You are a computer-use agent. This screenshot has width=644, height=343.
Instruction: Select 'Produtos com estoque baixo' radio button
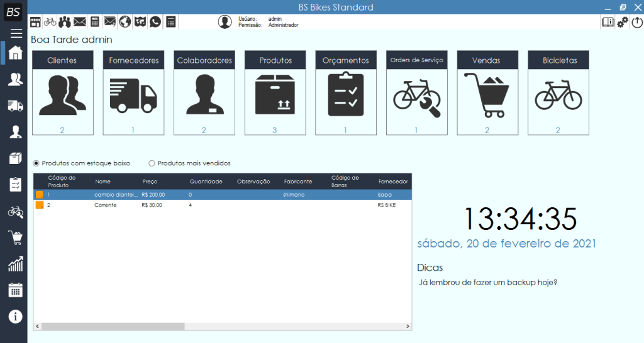(36, 163)
